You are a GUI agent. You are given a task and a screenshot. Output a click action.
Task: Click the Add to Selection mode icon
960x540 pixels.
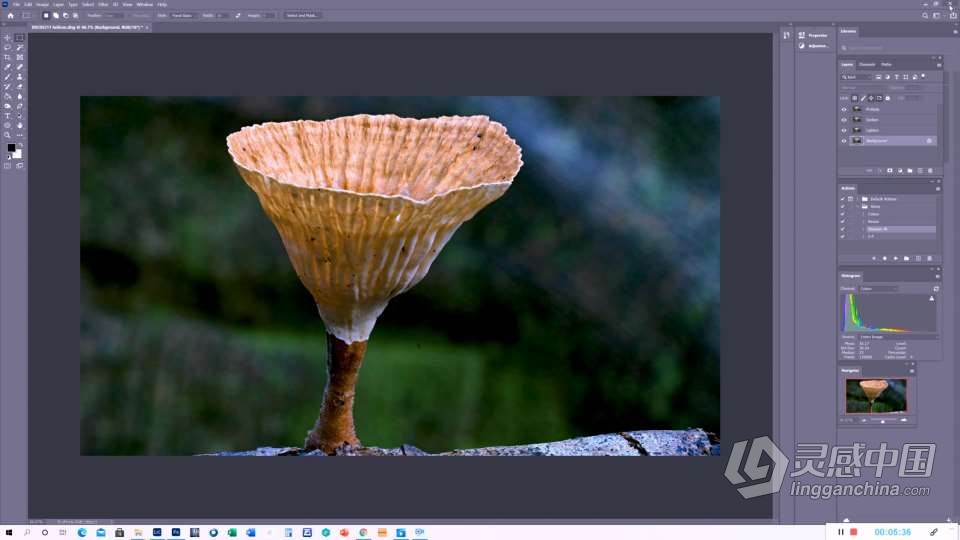coord(56,15)
